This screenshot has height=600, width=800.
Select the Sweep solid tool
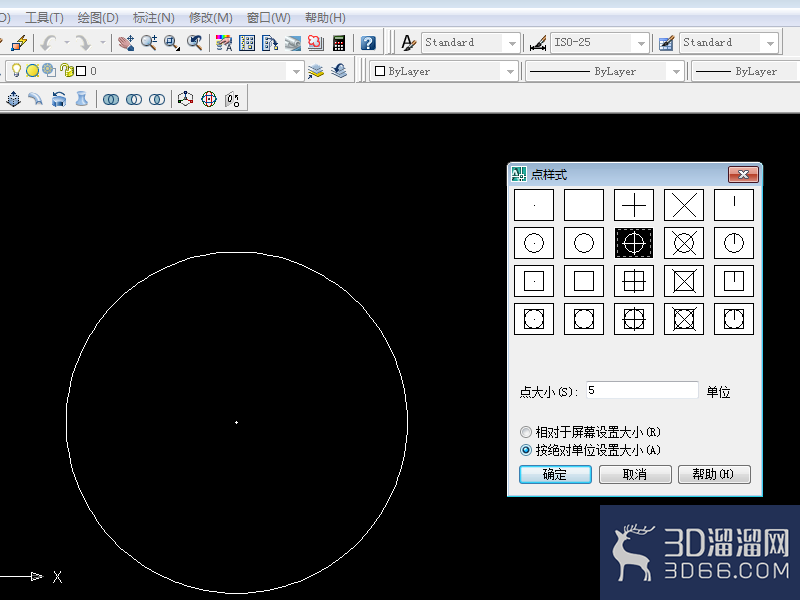pos(36,98)
